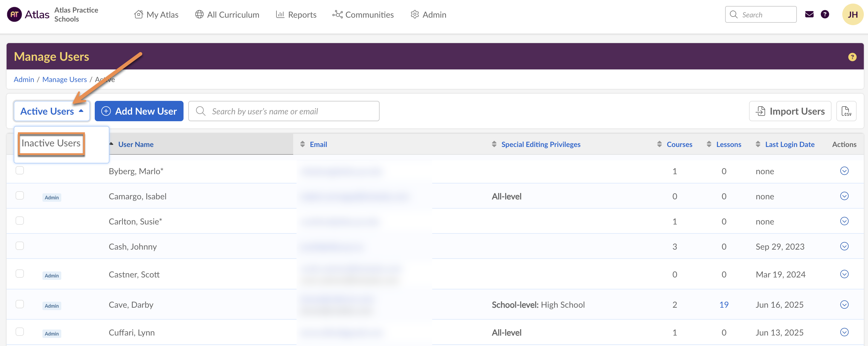Sort by Email column header
Viewport: 868px width, 346px height.
[x=318, y=144]
